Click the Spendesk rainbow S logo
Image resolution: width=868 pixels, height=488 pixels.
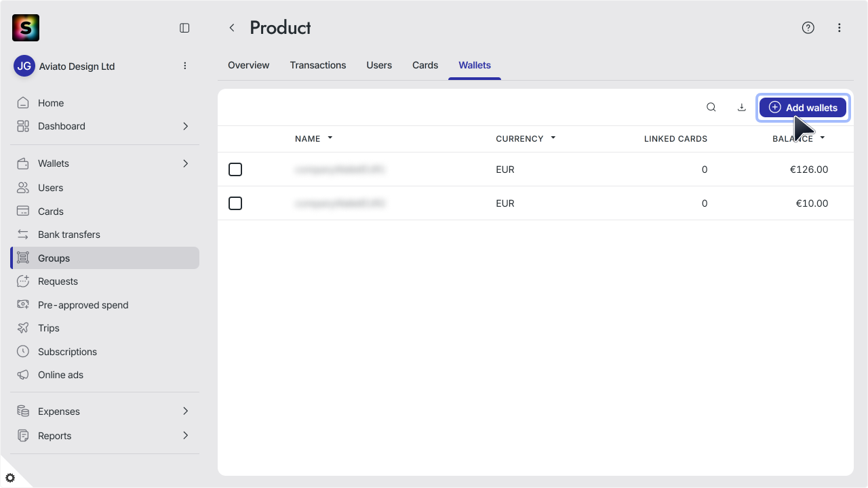tap(26, 28)
